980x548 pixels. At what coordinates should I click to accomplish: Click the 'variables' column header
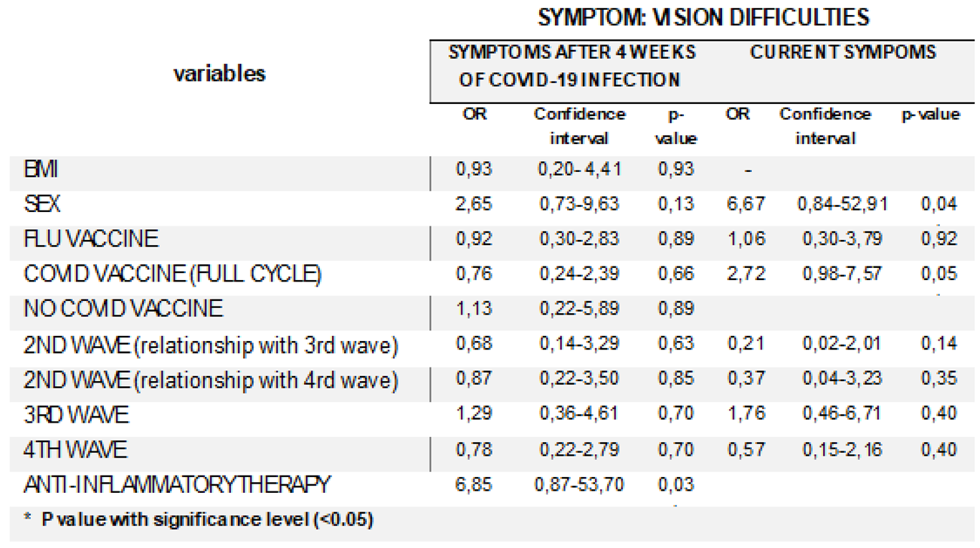point(219,73)
